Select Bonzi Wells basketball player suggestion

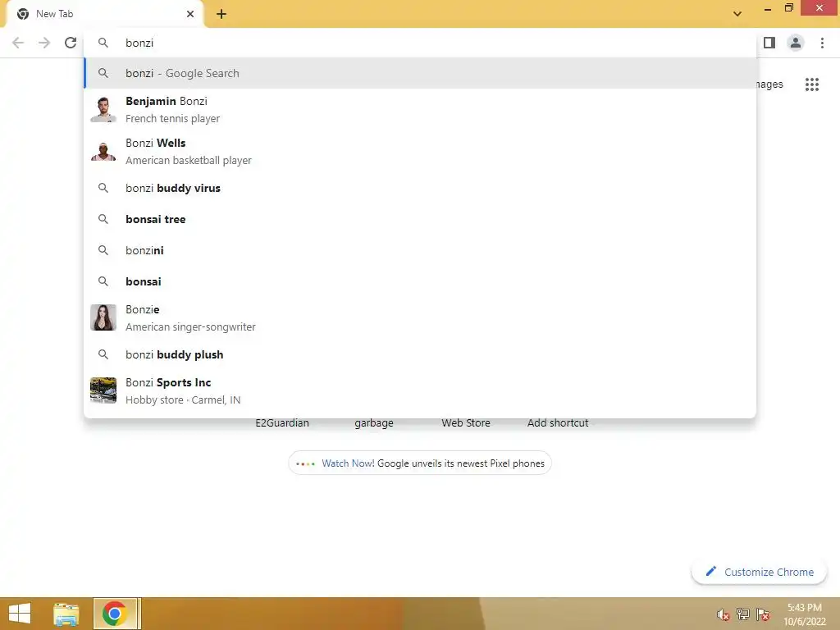pos(420,151)
